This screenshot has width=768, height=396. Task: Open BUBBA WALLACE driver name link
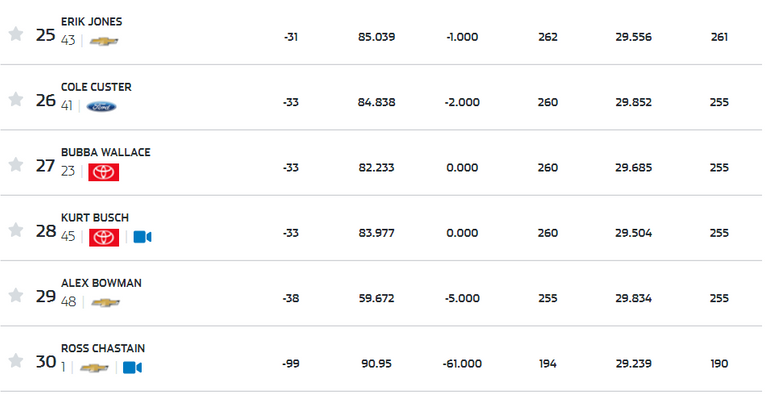(x=106, y=152)
